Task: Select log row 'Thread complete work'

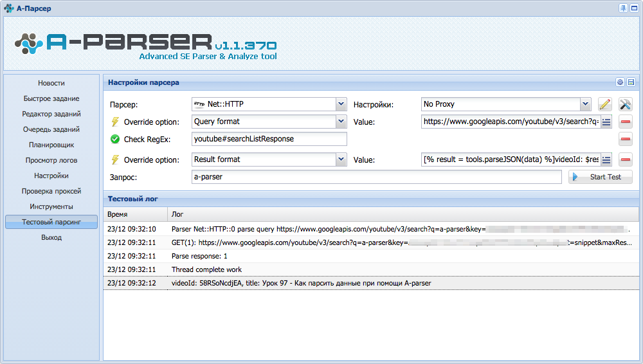Action: coord(371,269)
